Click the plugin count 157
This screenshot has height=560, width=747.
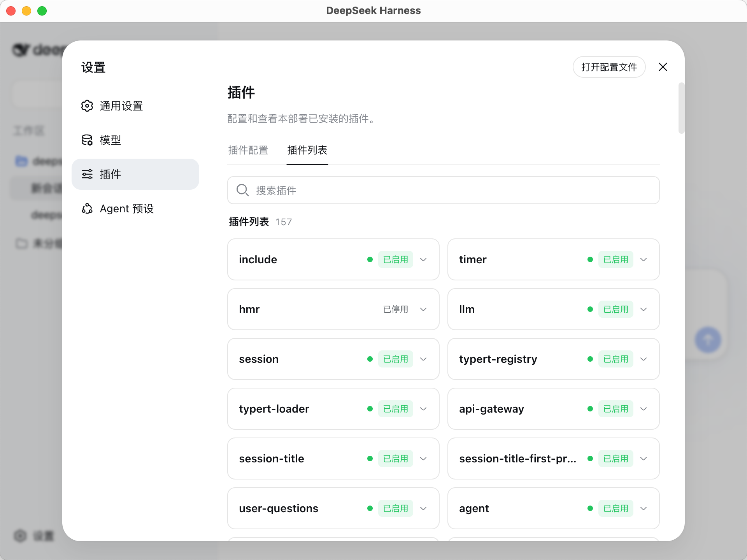pyautogui.click(x=284, y=222)
